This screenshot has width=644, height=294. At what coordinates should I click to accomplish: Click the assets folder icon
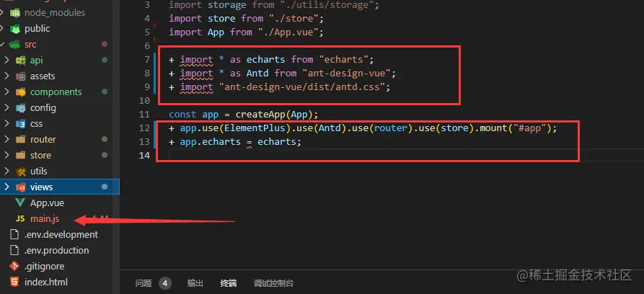20,76
